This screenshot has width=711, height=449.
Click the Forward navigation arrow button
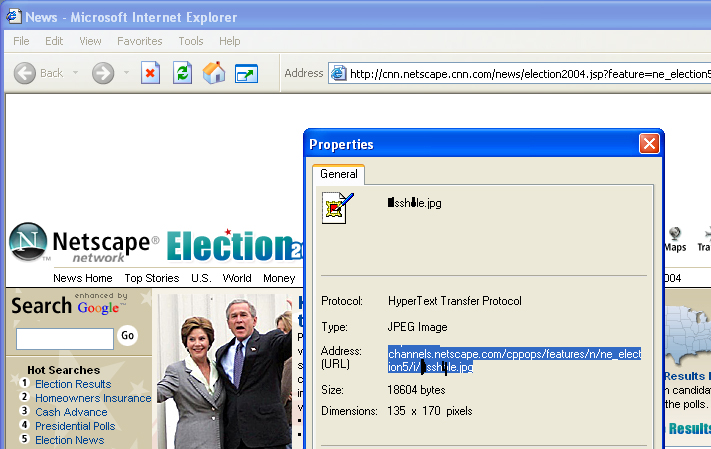(x=103, y=73)
